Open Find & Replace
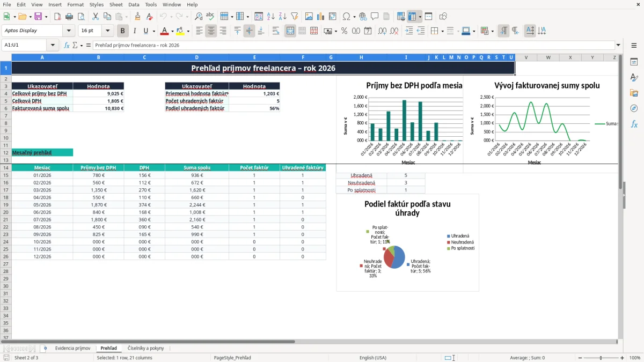This screenshot has height=362, width=644. 199,17
